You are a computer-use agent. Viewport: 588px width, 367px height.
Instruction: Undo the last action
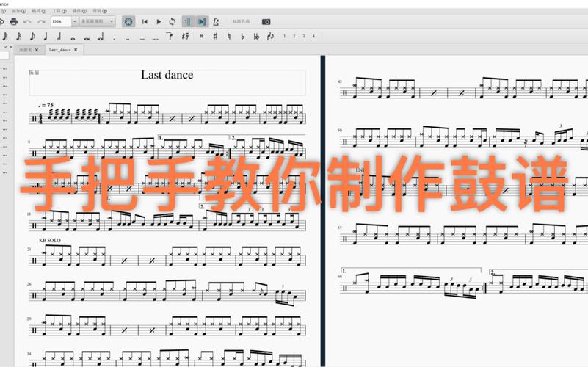[27, 22]
